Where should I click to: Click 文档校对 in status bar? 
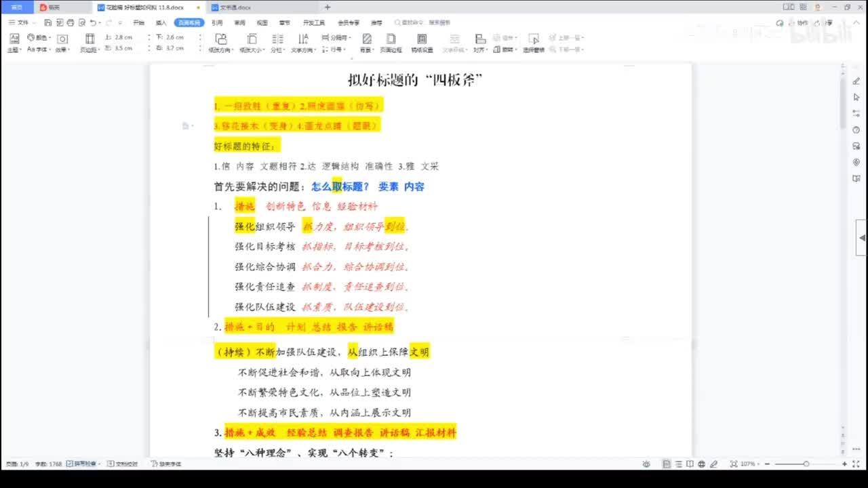(x=123, y=464)
